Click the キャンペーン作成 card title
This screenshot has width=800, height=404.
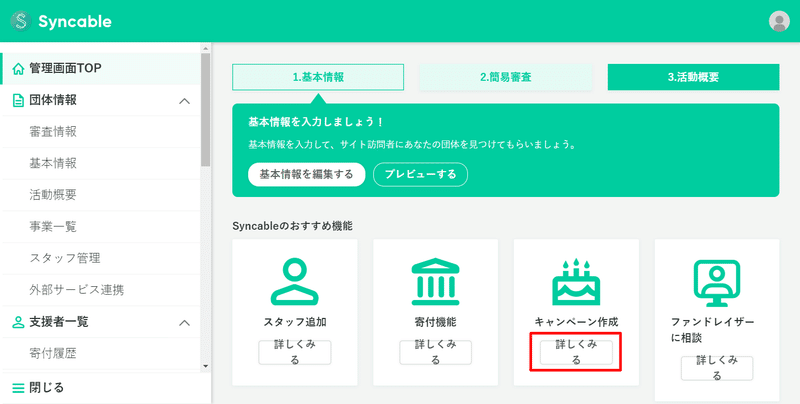coord(576,322)
